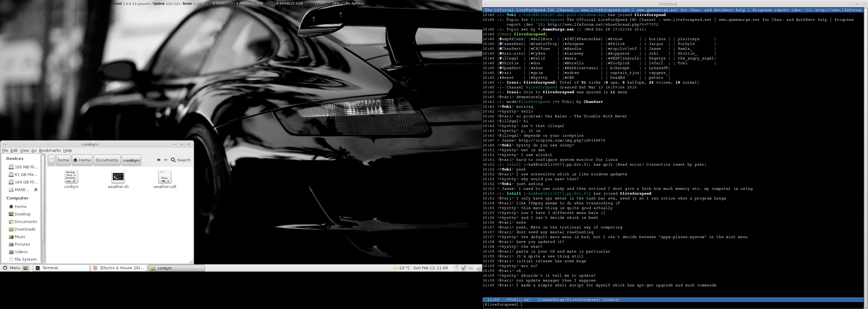Toggle Search in the file manager toolbar

(x=181, y=160)
